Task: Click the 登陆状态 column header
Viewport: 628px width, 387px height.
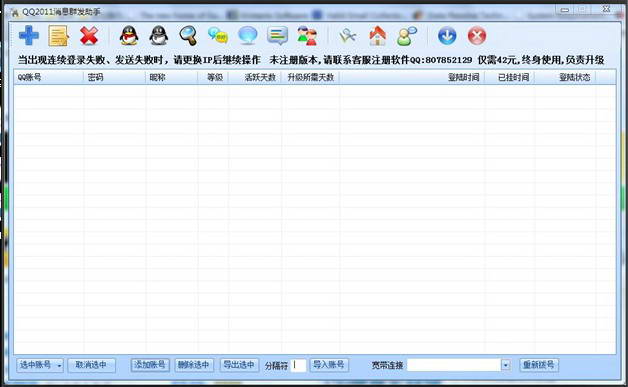Action: pos(565,77)
